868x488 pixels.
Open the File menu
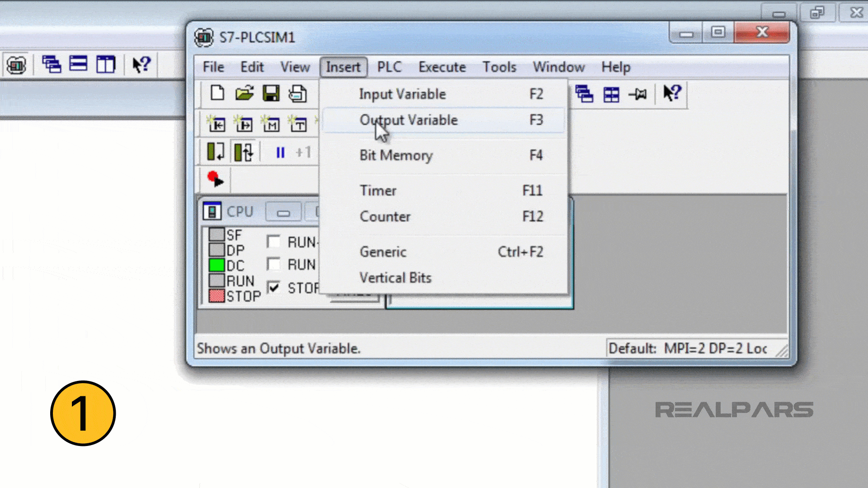click(x=213, y=67)
